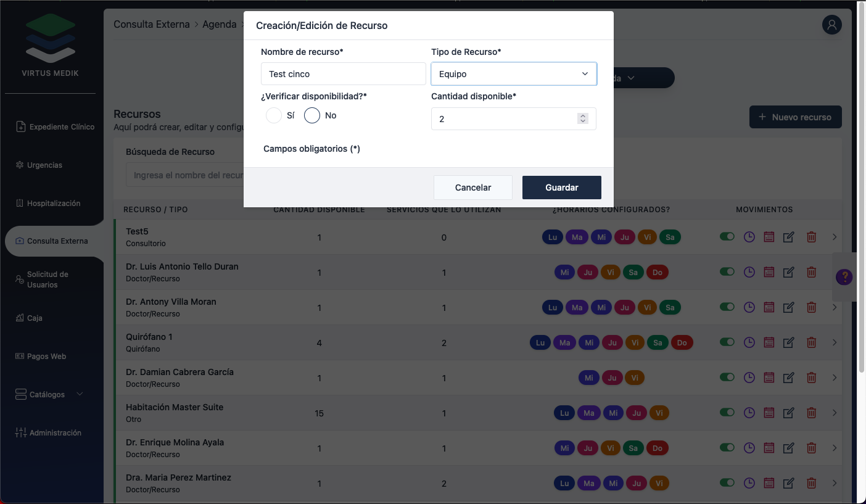Open calendar icon for Quirófano 1
Image resolution: width=866 pixels, height=504 pixels.
click(x=769, y=342)
